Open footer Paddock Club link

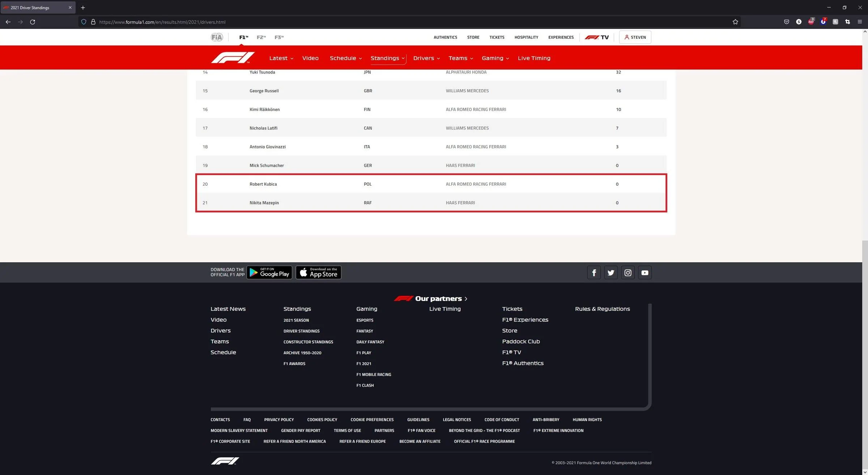click(521, 342)
